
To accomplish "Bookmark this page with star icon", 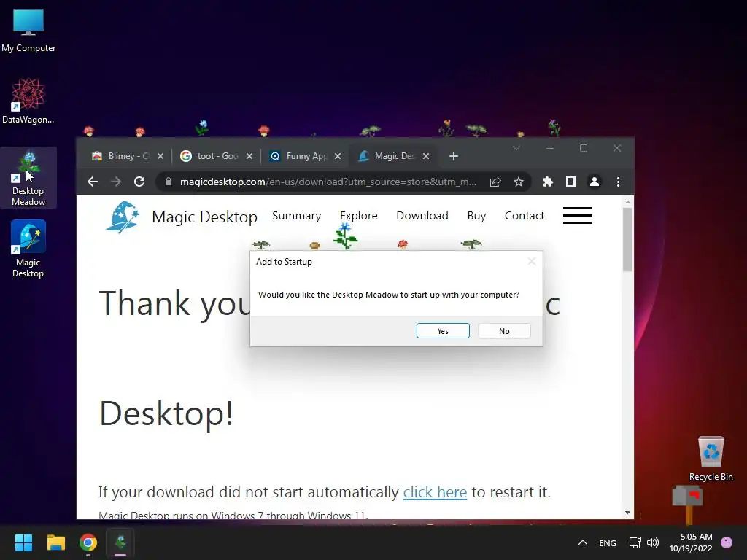I will click(519, 182).
